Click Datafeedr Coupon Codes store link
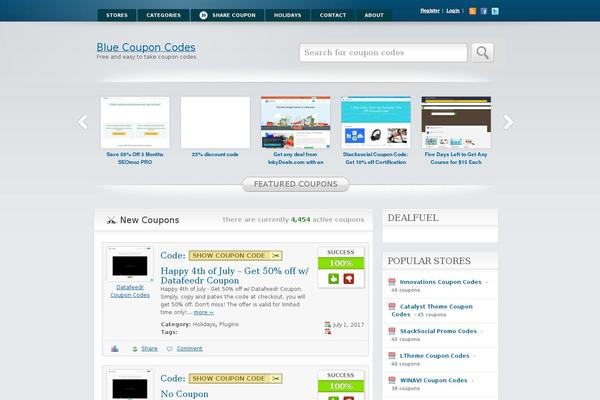Image resolution: width=600 pixels, height=400 pixels. click(130, 291)
